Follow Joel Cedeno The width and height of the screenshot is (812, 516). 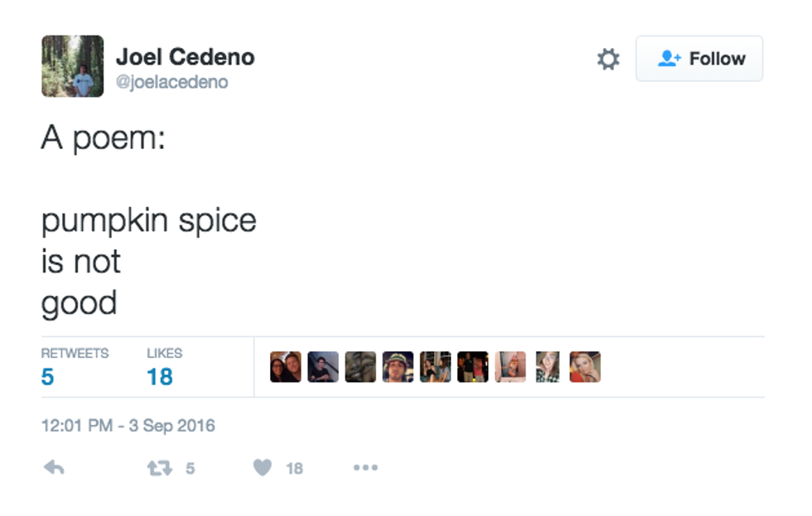(x=699, y=59)
